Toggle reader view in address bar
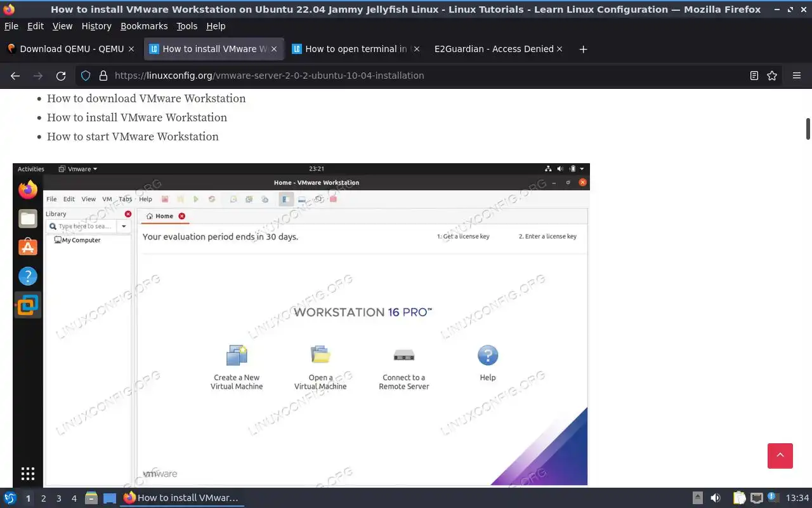812x508 pixels. pyautogui.click(x=754, y=76)
